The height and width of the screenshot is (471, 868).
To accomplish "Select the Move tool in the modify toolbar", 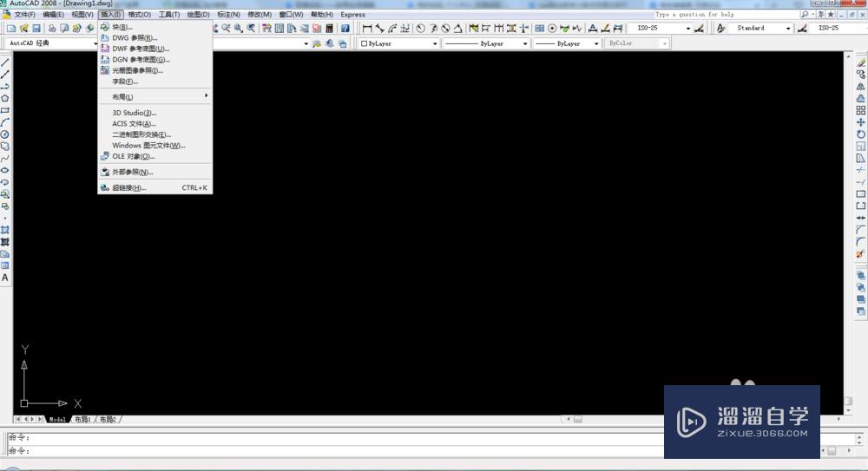I will pyautogui.click(x=860, y=122).
